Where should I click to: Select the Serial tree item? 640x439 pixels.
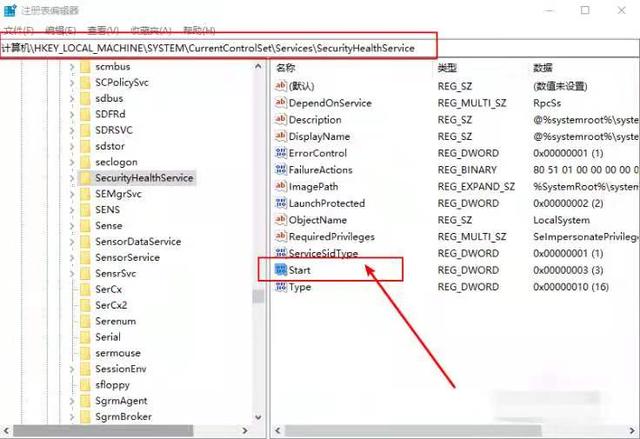coord(108,337)
